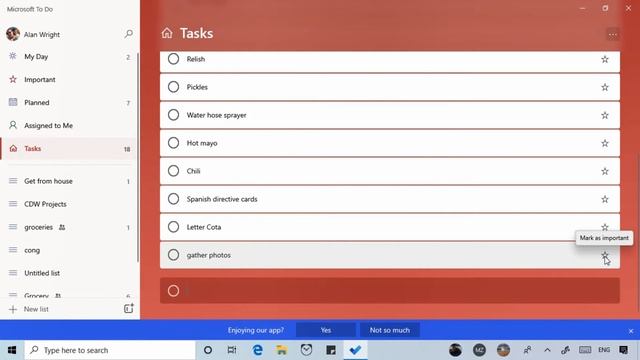
Task: Complete the gather photos task
Action: click(x=173, y=255)
